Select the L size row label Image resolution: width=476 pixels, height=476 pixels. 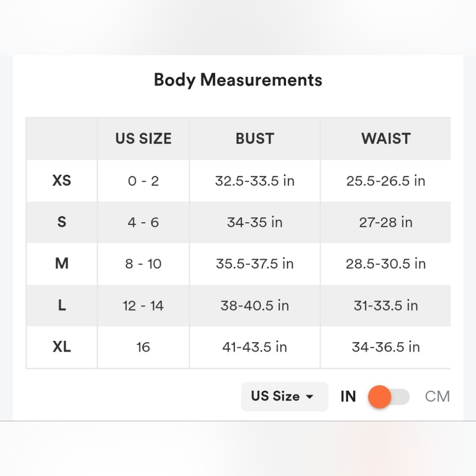point(61,305)
